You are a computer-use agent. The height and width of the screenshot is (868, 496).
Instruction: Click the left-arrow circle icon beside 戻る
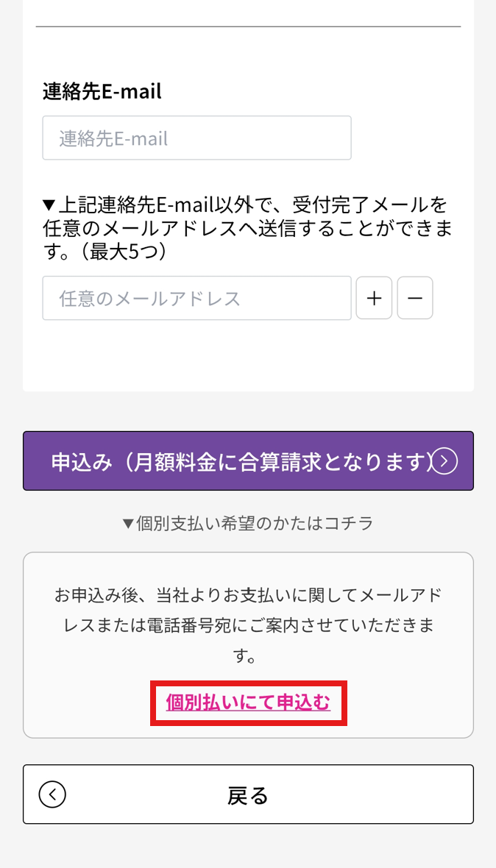(x=53, y=794)
